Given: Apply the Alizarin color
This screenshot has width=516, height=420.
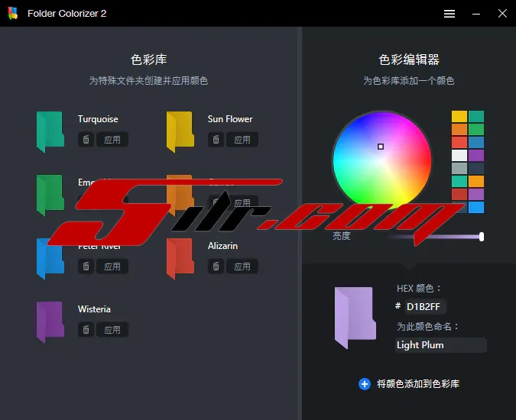Looking at the screenshot, I should pyautogui.click(x=242, y=267).
